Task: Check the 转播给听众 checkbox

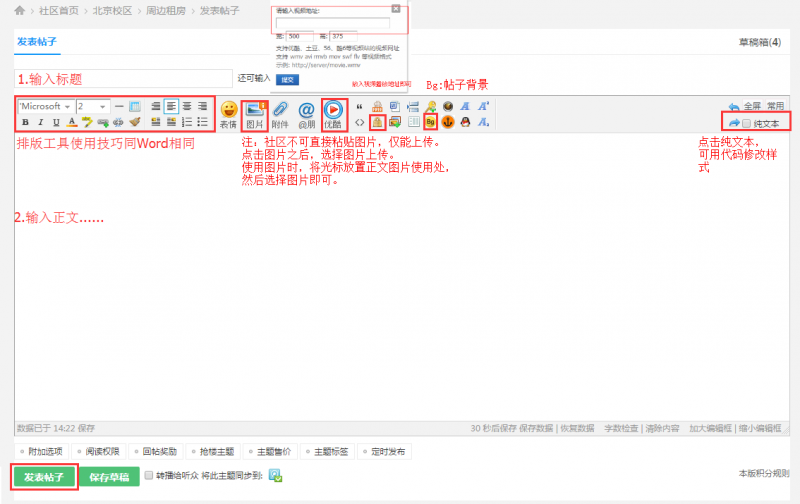Action: pyautogui.click(x=149, y=476)
